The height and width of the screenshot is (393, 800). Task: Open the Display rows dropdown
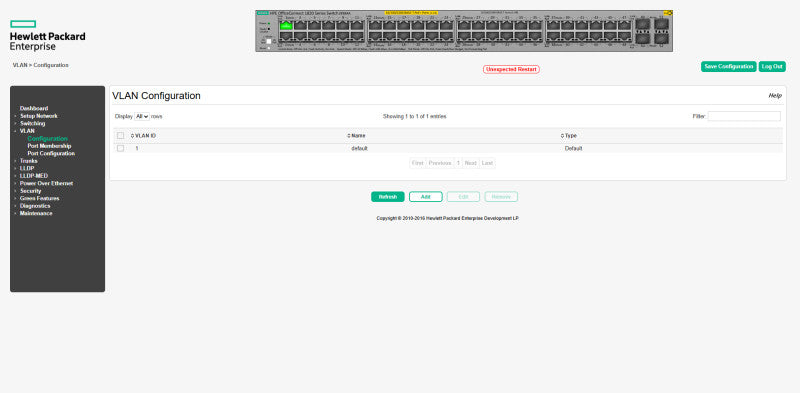click(x=142, y=116)
